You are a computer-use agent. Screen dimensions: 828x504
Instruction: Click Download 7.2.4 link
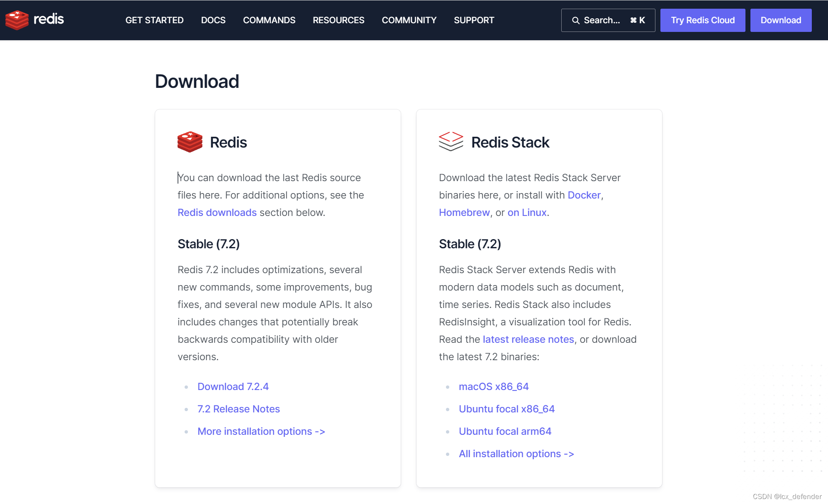233,386
